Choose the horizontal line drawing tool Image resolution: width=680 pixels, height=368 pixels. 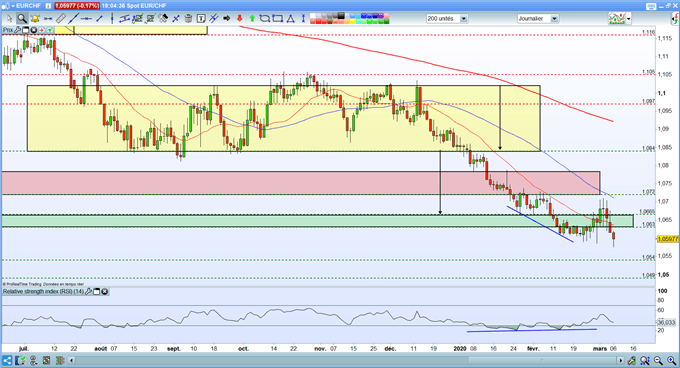pos(86,19)
